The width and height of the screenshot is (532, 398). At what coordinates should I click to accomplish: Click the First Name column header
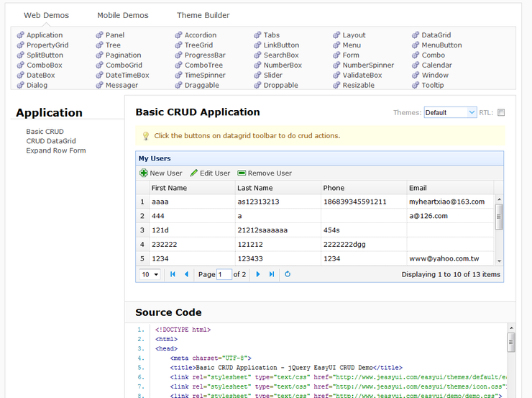(x=192, y=188)
